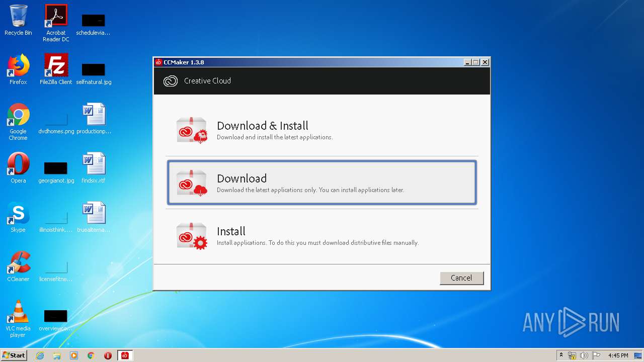
Task: Click the Download & Install package icon
Action: click(192, 130)
